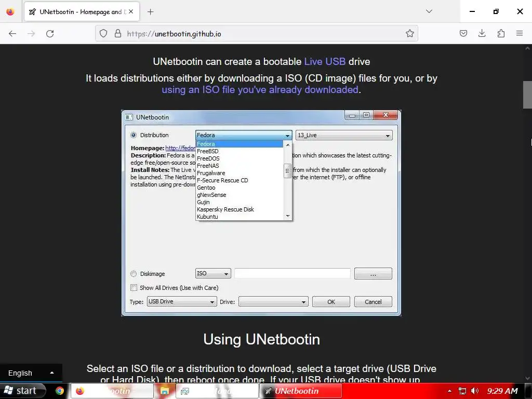Viewport: 532px width, 399px height.
Task: Bookmark this page with the star
Action: pos(410,33)
